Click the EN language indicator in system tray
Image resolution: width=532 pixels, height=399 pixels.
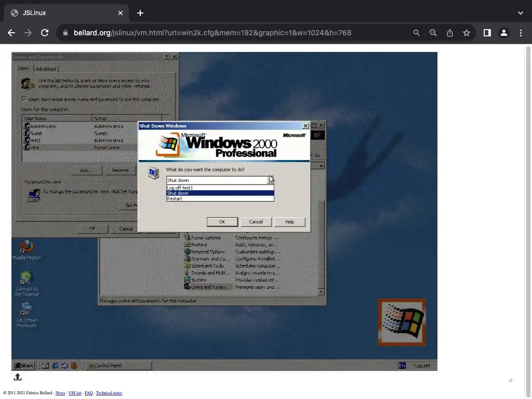tap(402, 365)
